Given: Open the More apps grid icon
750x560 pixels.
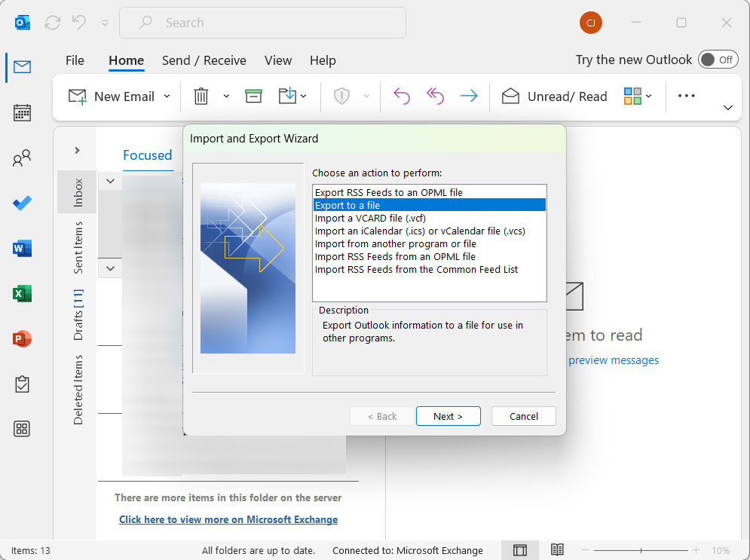Looking at the screenshot, I should [22, 428].
